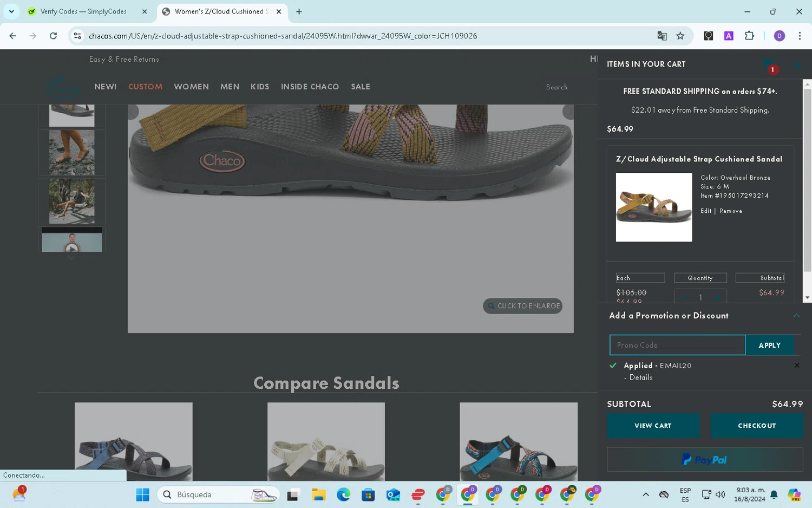Viewport: 812px width, 508px height.
Task: Open the MEN menu item
Action: [x=230, y=87]
